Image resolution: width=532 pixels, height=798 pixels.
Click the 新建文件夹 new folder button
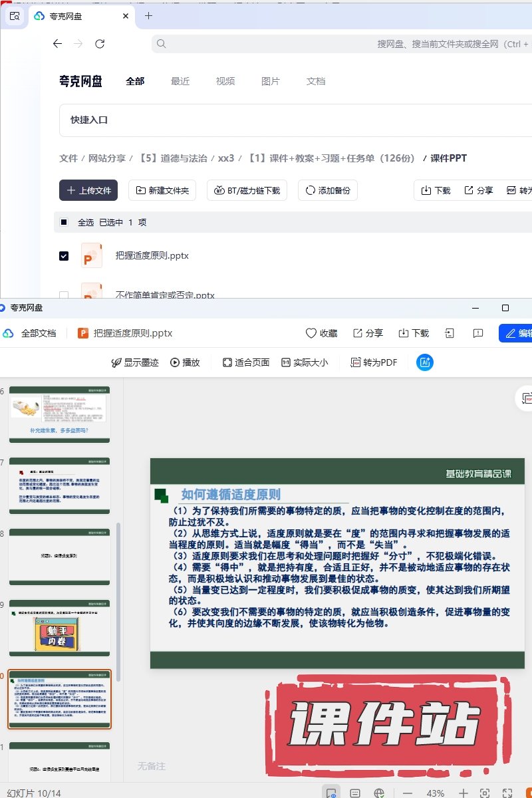click(162, 190)
